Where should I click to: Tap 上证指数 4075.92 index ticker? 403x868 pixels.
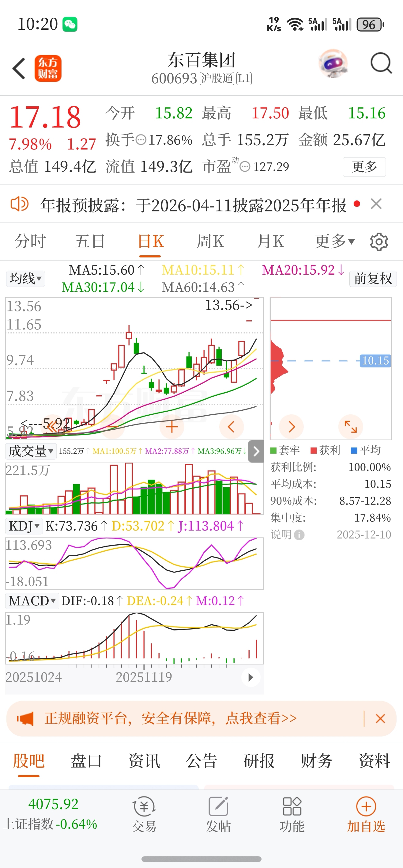51,814
